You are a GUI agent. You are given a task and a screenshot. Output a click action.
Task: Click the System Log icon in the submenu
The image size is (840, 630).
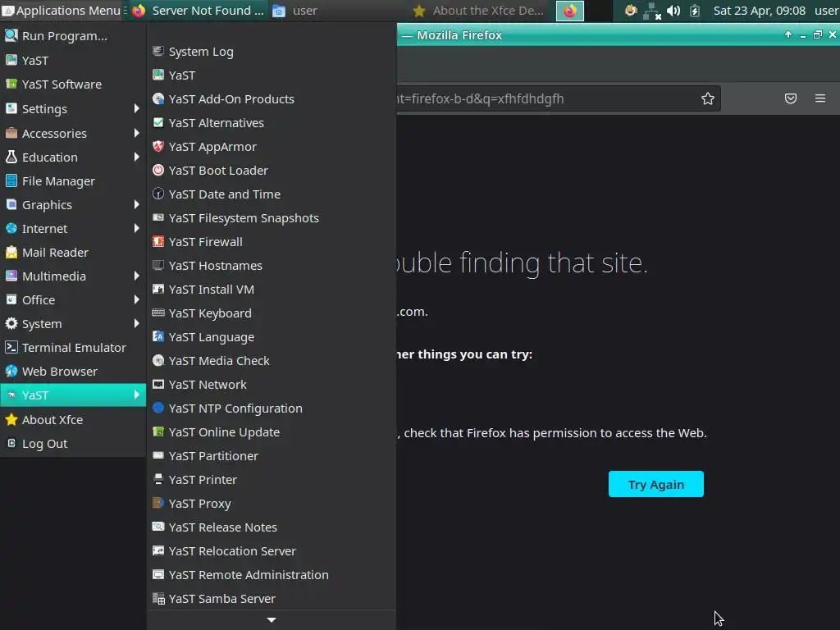click(158, 52)
